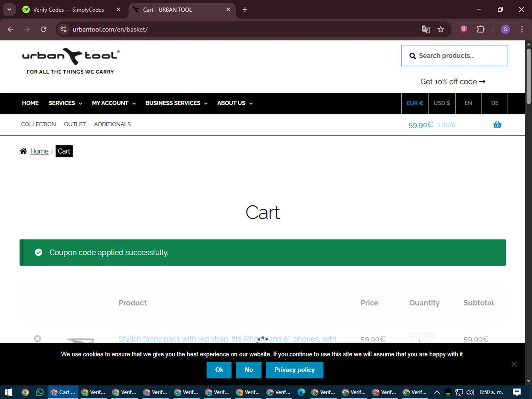Remove fanny pack item from cart

[x=38, y=339]
